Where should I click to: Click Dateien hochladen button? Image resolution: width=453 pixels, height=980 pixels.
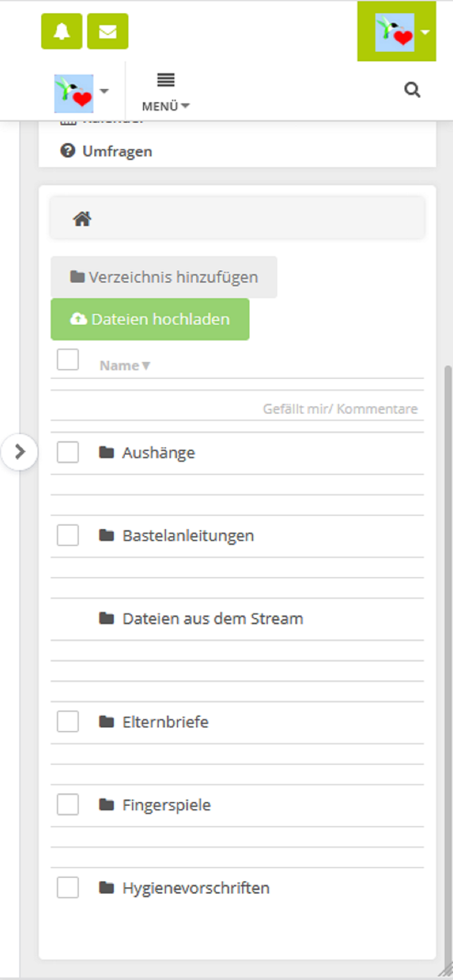(x=150, y=319)
